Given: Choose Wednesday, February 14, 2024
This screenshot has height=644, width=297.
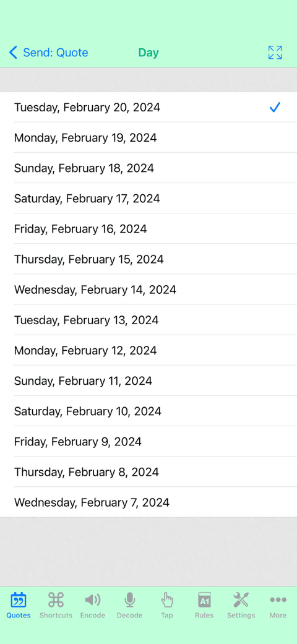Looking at the screenshot, I should 148,290.
